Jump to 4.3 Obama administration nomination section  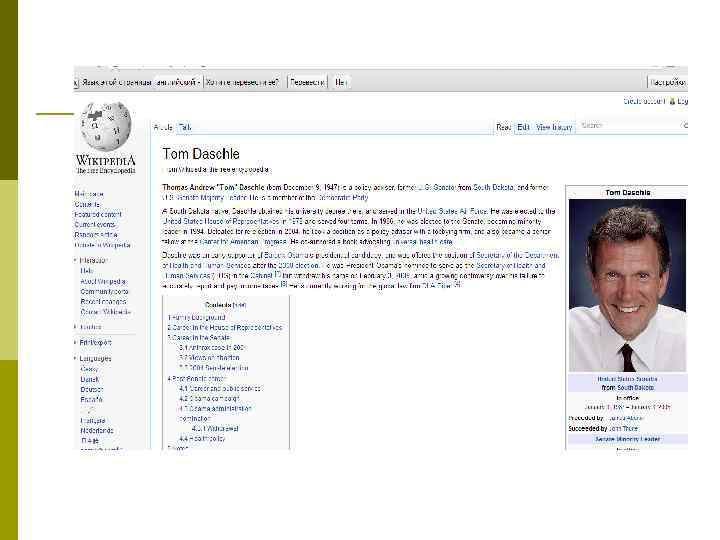click(215, 413)
